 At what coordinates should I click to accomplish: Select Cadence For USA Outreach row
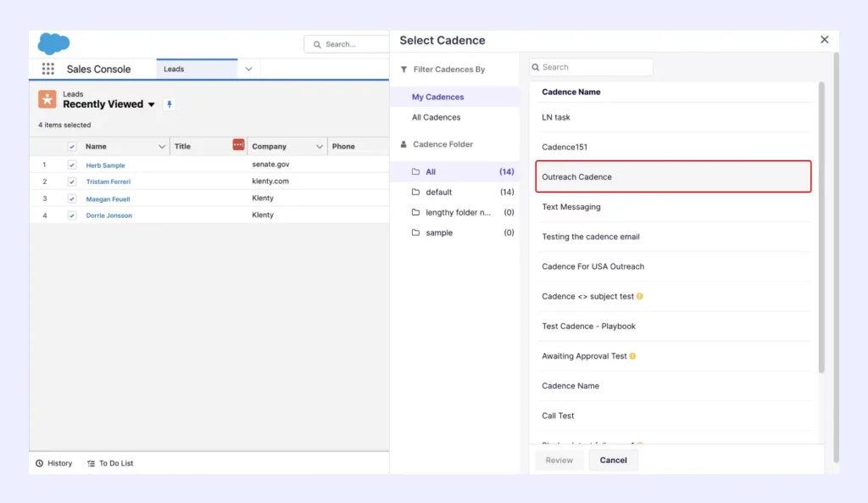672,266
